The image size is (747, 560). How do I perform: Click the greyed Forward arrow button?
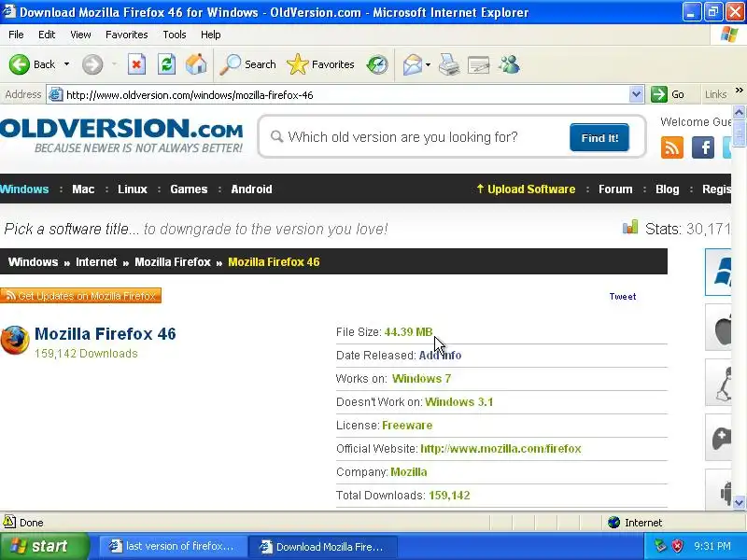92,64
